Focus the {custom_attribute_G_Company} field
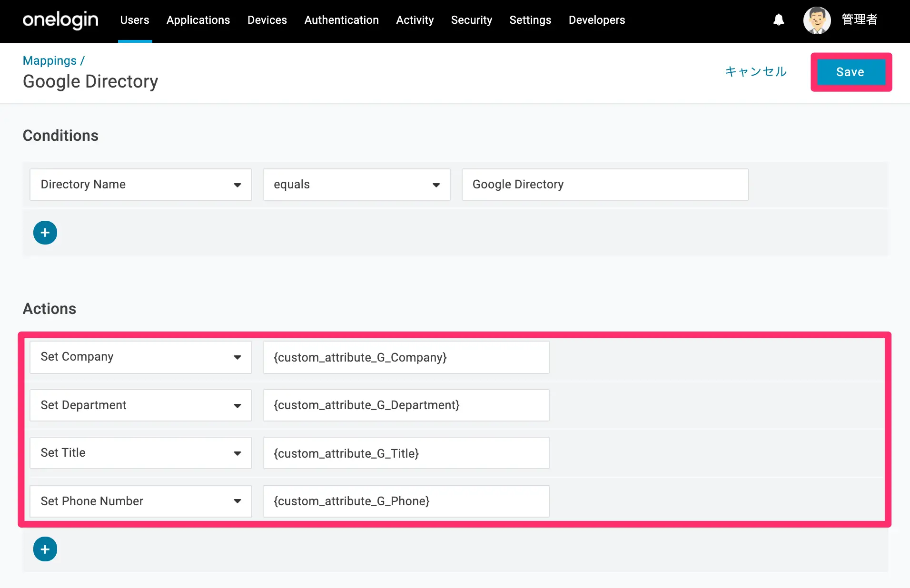Viewport: 910px width, 588px height. (x=406, y=357)
